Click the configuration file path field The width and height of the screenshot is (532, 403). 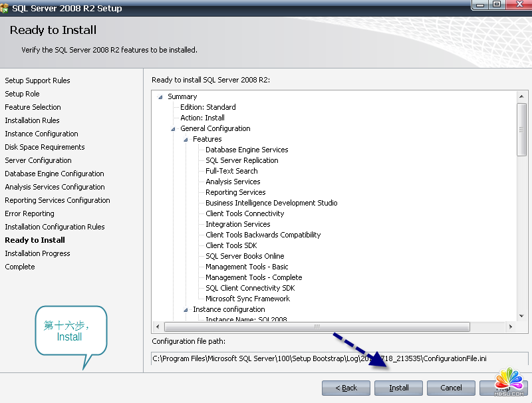coord(339,358)
